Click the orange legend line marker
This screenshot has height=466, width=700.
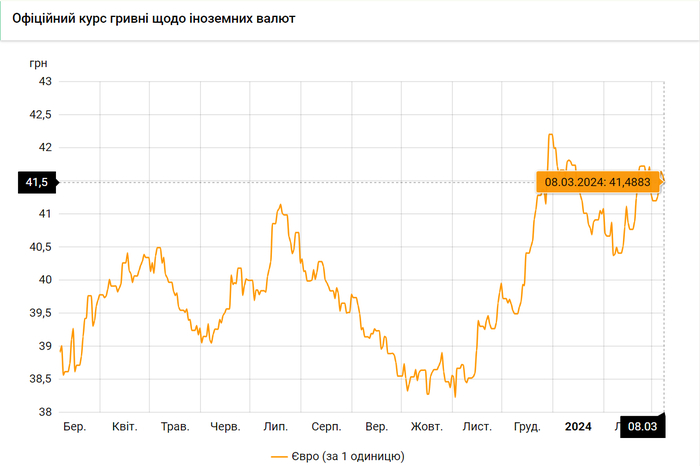279,456
